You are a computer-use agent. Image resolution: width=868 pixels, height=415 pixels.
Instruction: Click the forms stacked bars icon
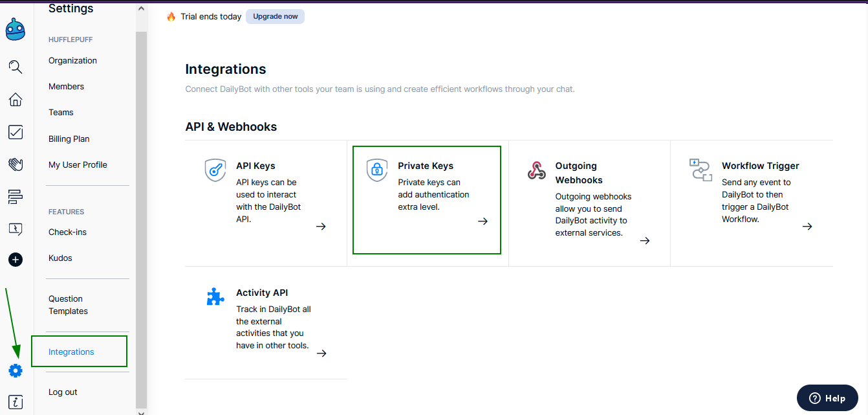[16, 197]
